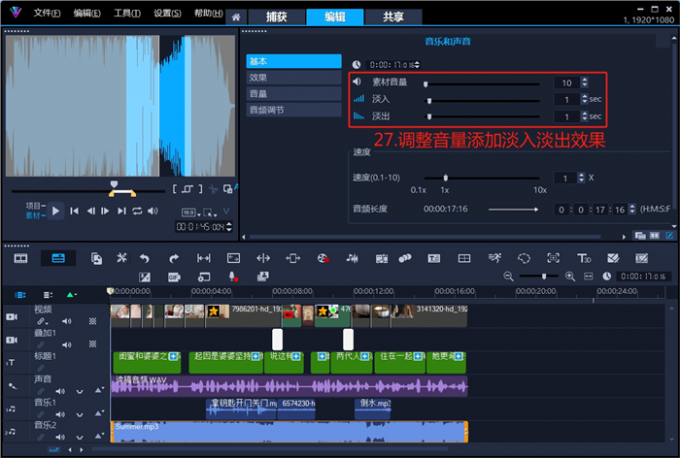Click the fade-out icon

pyautogui.click(x=359, y=116)
